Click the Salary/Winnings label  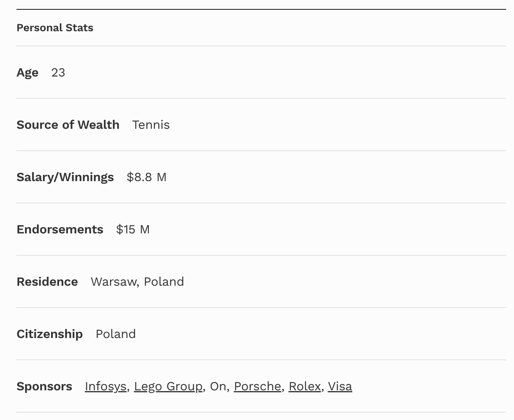(65, 177)
